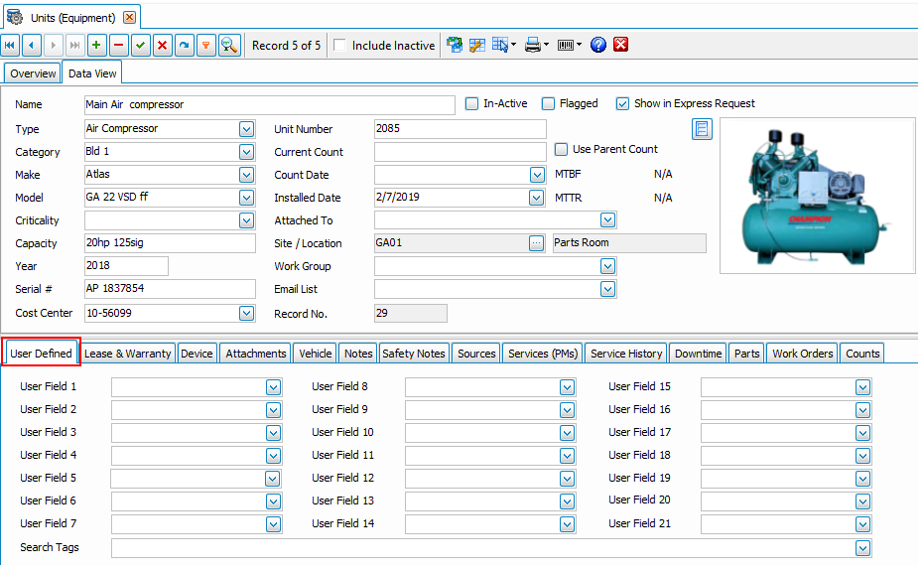Delete record with red minus icon
Image resolution: width=924 pixels, height=571 pixels.
pyautogui.click(x=118, y=46)
